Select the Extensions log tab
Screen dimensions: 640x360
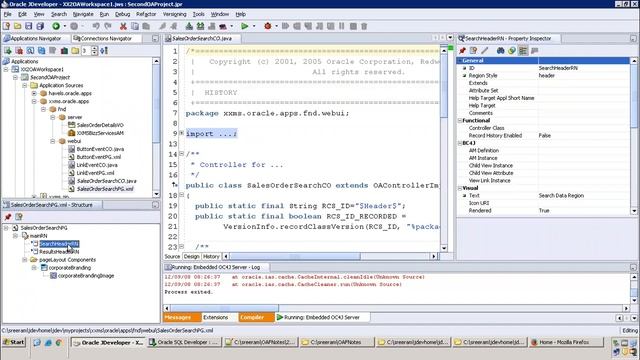pyautogui.click(x=216, y=317)
